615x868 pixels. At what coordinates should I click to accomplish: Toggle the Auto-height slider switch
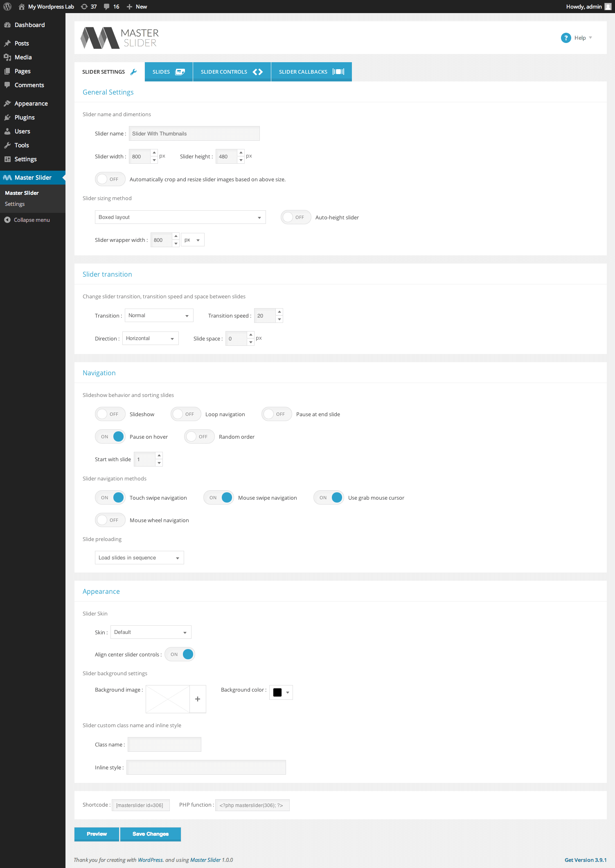pos(296,217)
